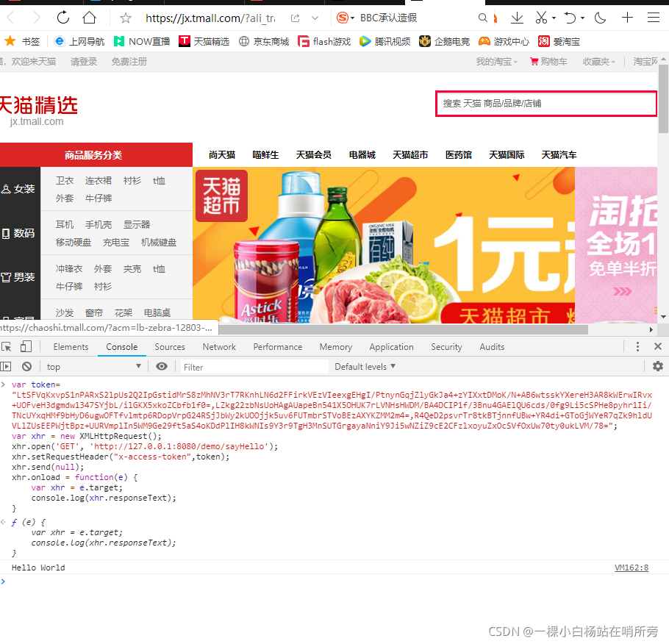This screenshot has height=644, width=669.
Task: Select 天猫国际 navigation item
Action: click(507, 155)
